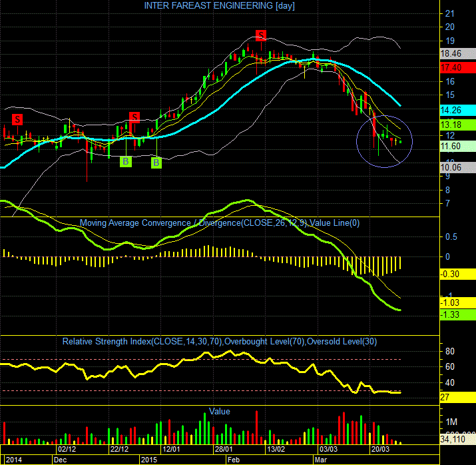The width and height of the screenshot is (476, 465).
Task: Click the 1M label on the volume axis
Action: 451,422
